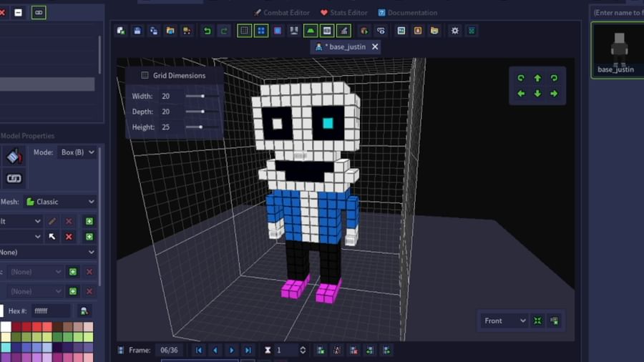Toggle the grid outline display button
The image size is (644, 362).
245,31
